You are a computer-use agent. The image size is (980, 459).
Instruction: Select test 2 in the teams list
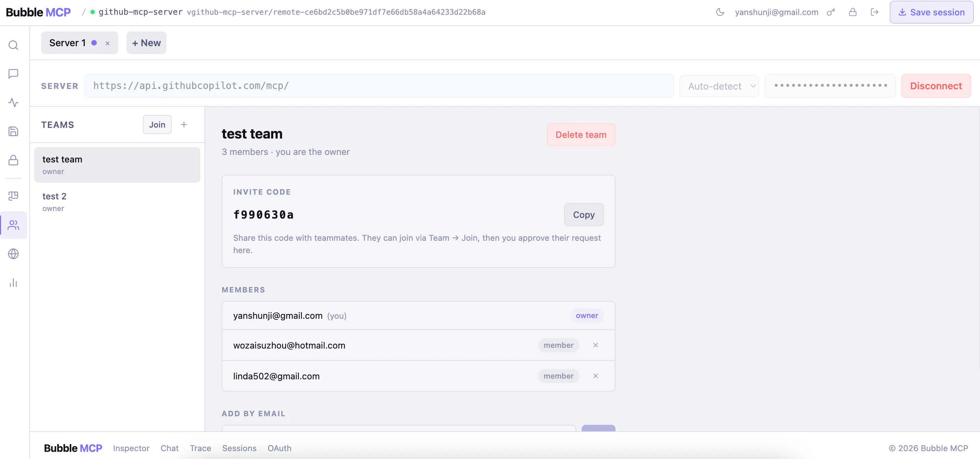(117, 202)
